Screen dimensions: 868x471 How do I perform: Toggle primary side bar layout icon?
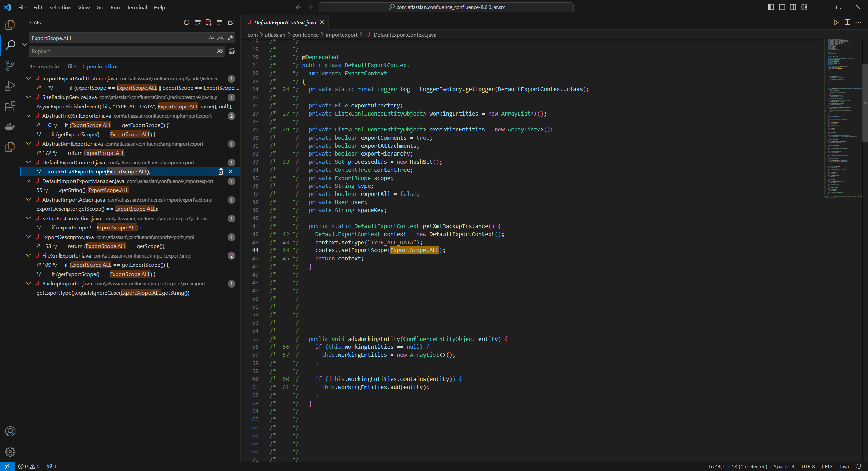(771, 7)
